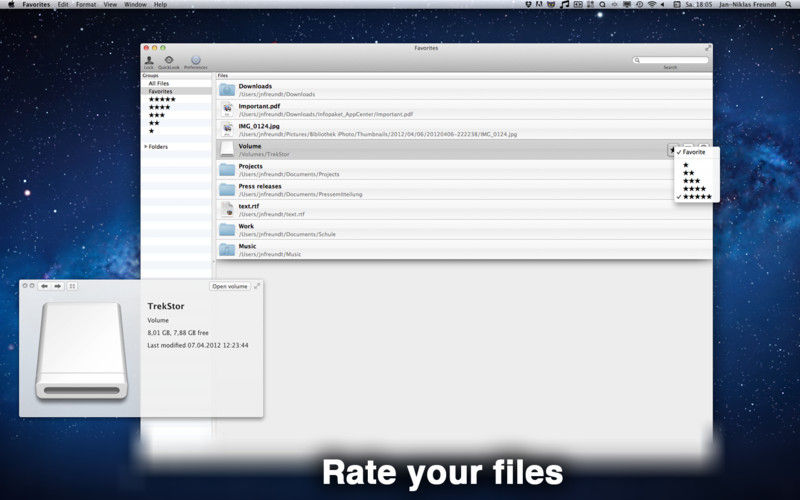
Task: Select the Work row name
Action: point(246,226)
